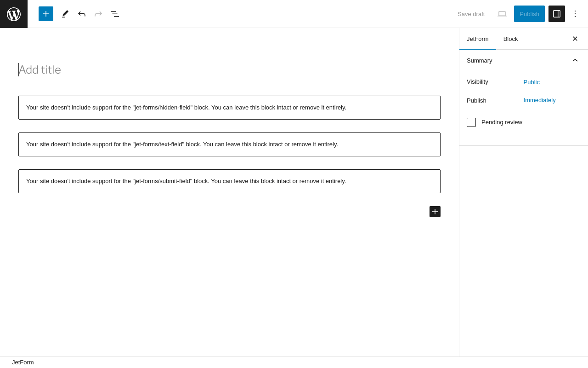Open the document overview list view
588x368 pixels.
pyautogui.click(x=115, y=14)
